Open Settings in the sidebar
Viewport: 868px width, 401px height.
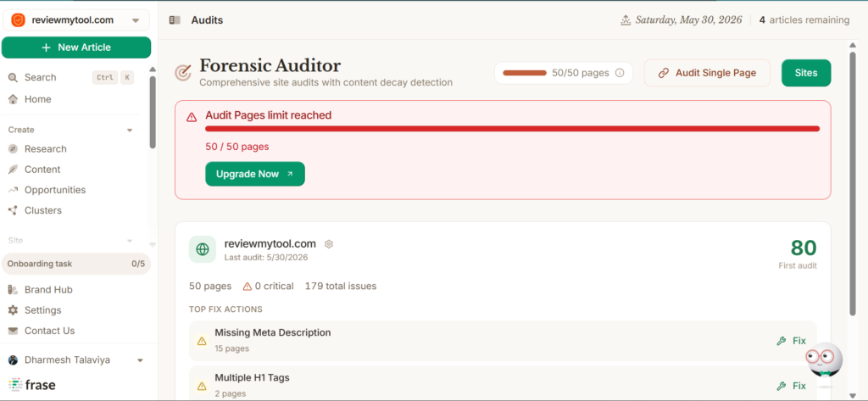pyautogui.click(x=42, y=310)
